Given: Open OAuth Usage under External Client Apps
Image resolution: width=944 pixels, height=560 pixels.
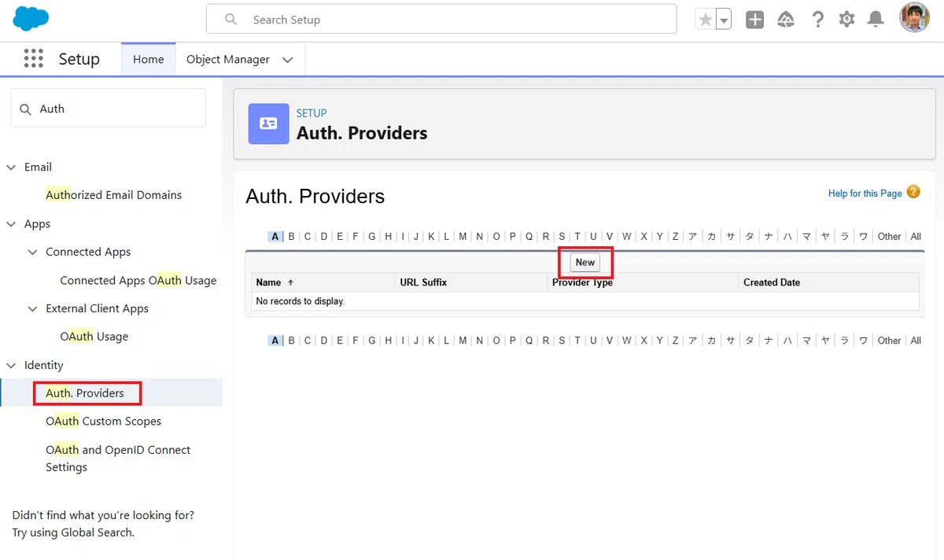Looking at the screenshot, I should pyautogui.click(x=94, y=336).
